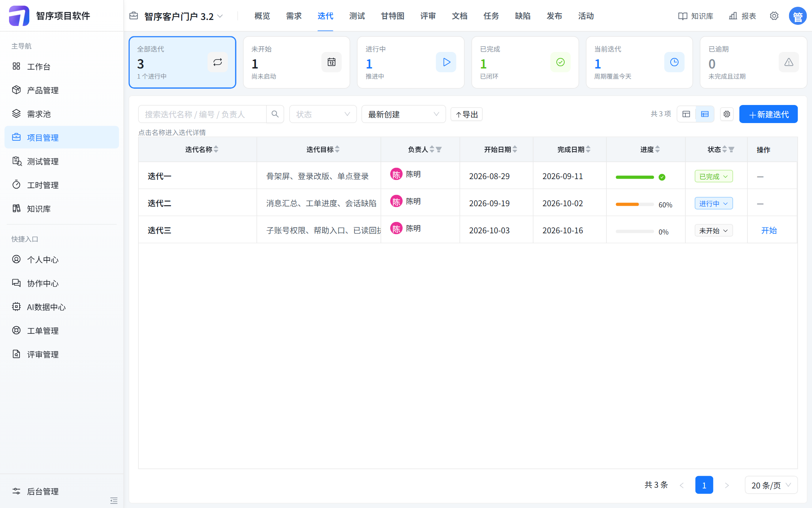Open table column settings gear

727,114
